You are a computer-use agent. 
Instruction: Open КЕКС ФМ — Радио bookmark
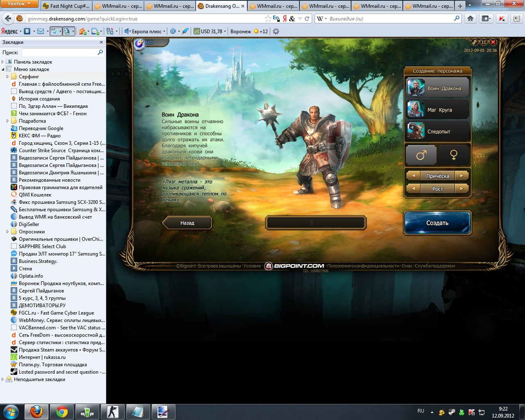tap(36, 136)
